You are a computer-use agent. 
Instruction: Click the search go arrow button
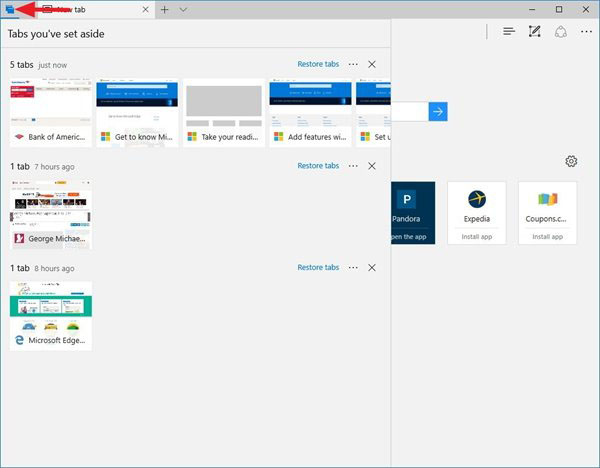(x=437, y=111)
